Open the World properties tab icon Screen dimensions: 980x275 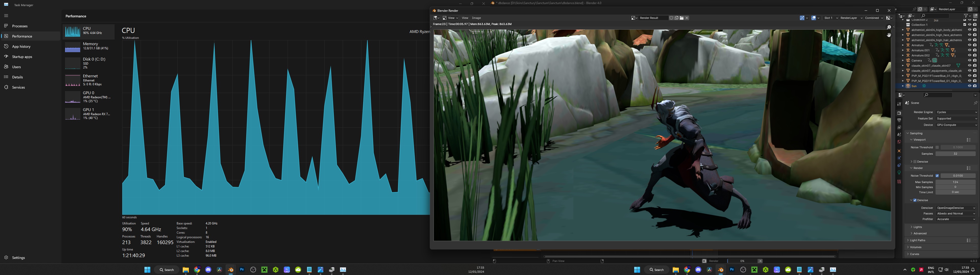pyautogui.click(x=899, y=142)
